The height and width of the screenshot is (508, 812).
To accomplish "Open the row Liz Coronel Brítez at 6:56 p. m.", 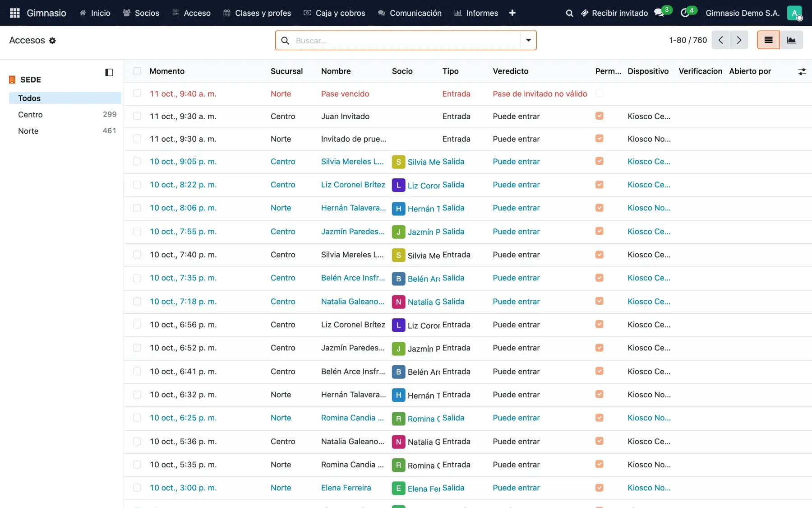I will [468, 325].
